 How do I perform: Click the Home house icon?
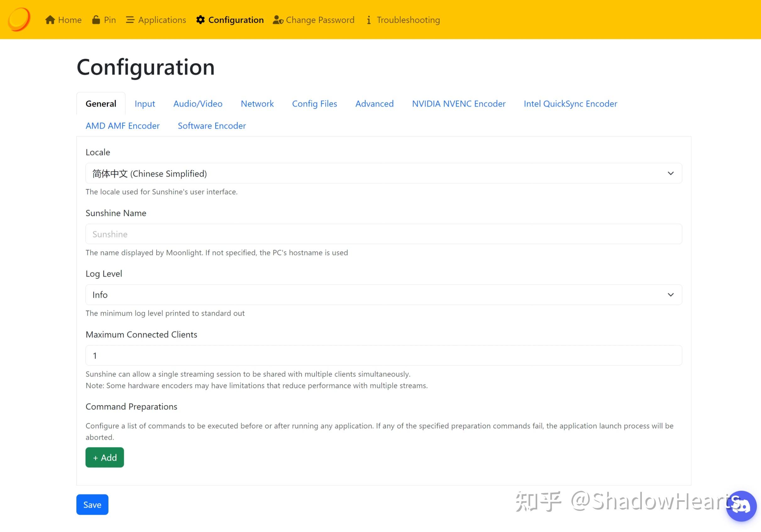[50, 20]
